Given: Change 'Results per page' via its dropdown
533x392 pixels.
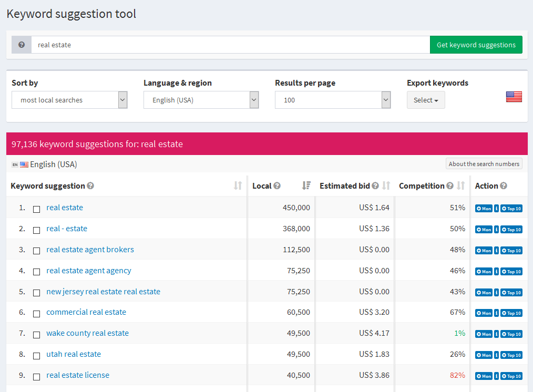Looking at the screenshot, I should (333, 100).
